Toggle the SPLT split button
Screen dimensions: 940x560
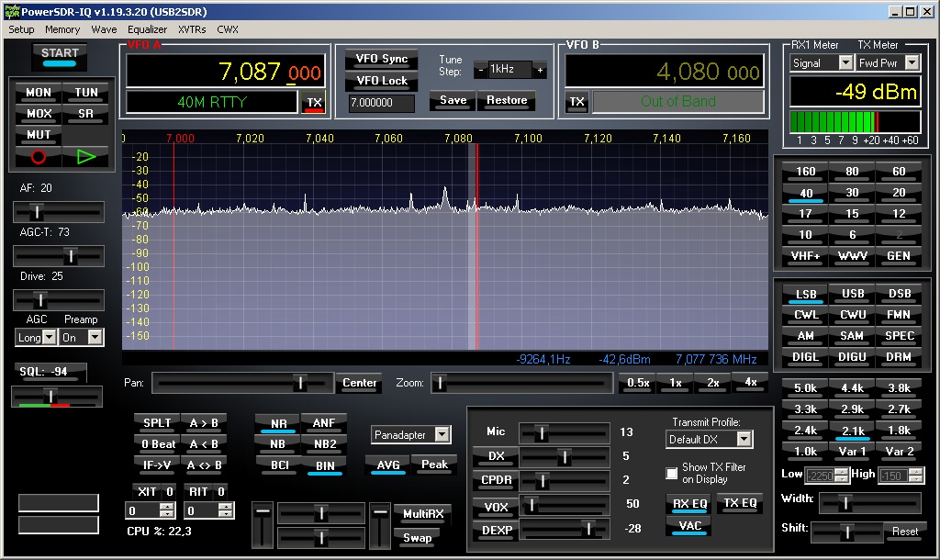point(156,423)
